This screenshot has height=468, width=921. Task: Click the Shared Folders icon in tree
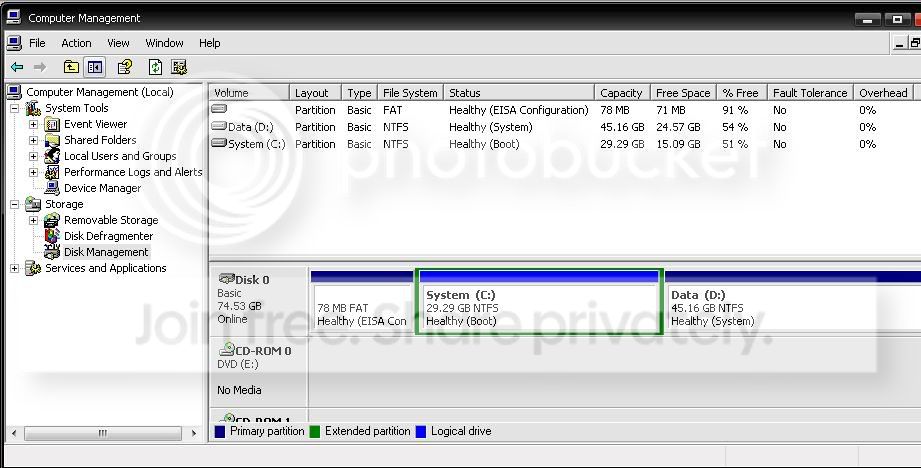(52, 140)
